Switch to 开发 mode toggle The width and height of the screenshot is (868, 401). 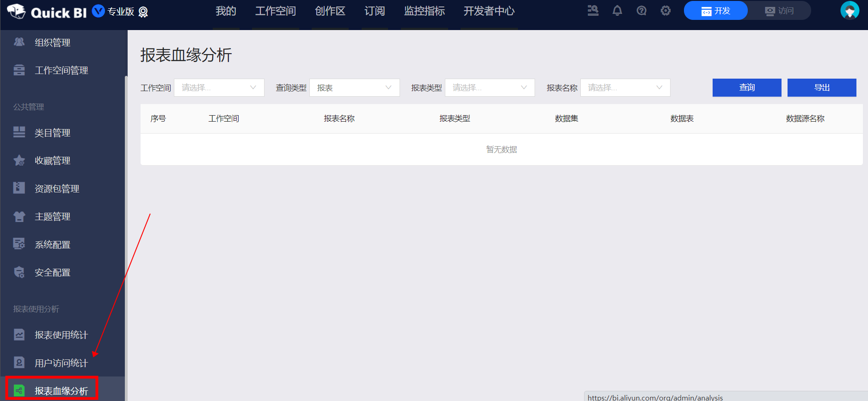pos(715,11)
